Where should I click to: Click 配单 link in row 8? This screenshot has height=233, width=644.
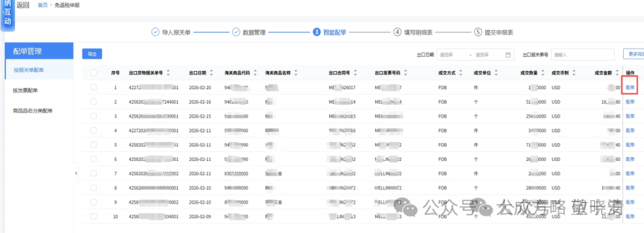tap(630, 188)
